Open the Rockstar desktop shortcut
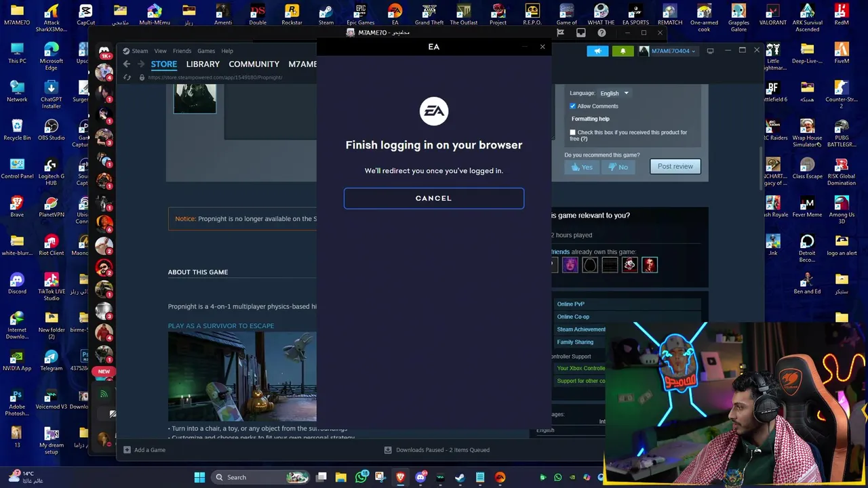 click(292, 14)
